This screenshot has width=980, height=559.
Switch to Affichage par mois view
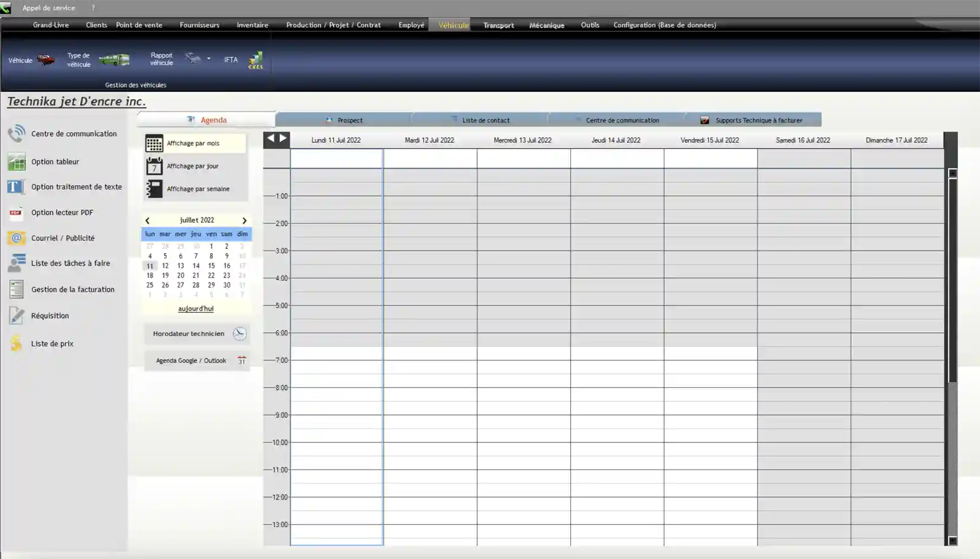click(x=195, y=143)
